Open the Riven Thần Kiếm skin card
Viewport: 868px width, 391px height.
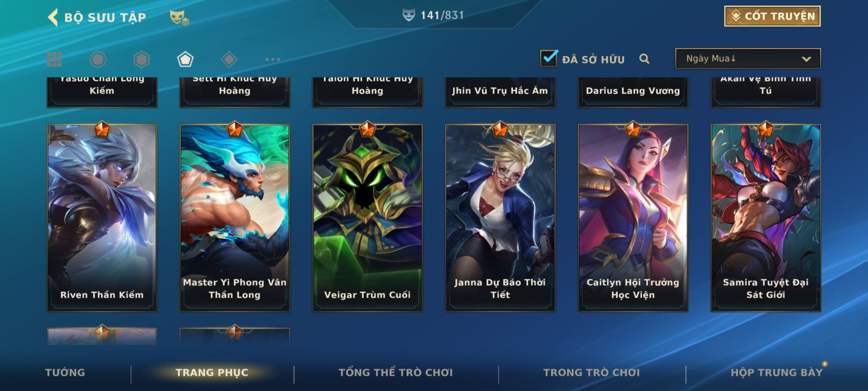102,218
